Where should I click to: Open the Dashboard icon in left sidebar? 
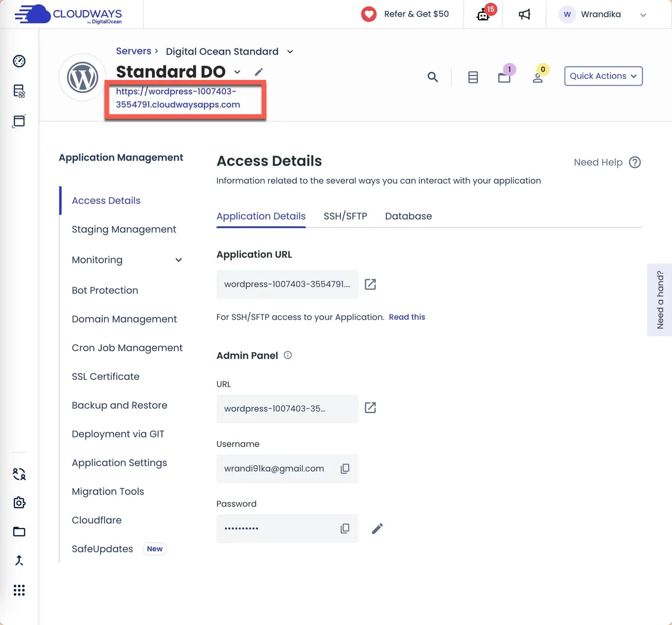[19, 62]
